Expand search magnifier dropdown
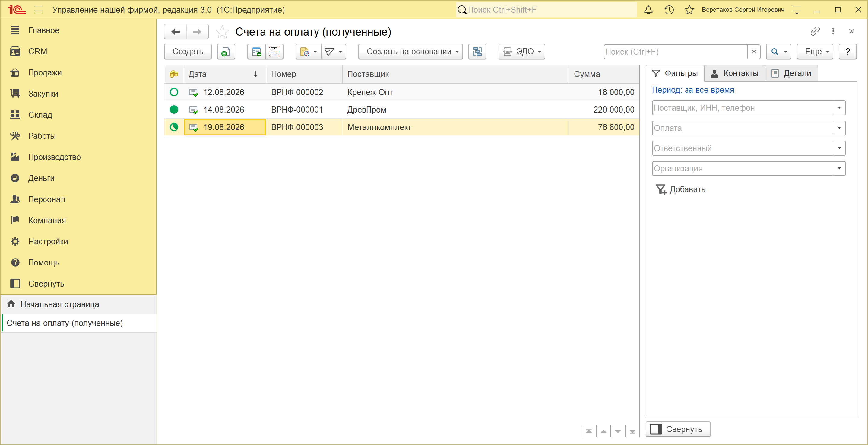Image resolution: width=868 pixels, height=445 pixels. [778, 52]
